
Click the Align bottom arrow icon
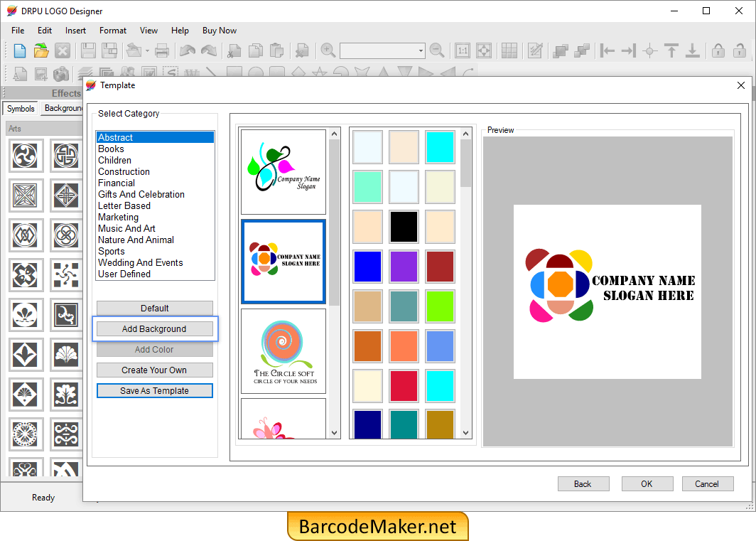(692, 50)
